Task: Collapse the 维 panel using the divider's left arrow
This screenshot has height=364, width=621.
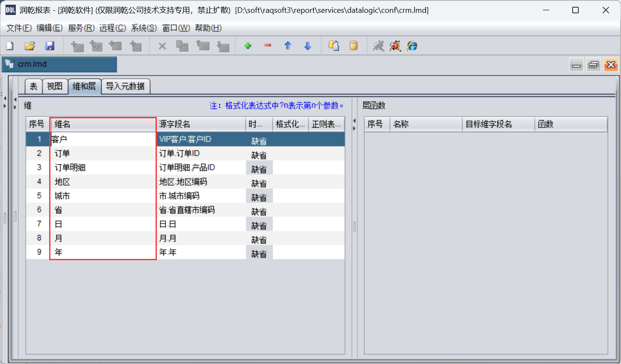Action: (354, 121)
